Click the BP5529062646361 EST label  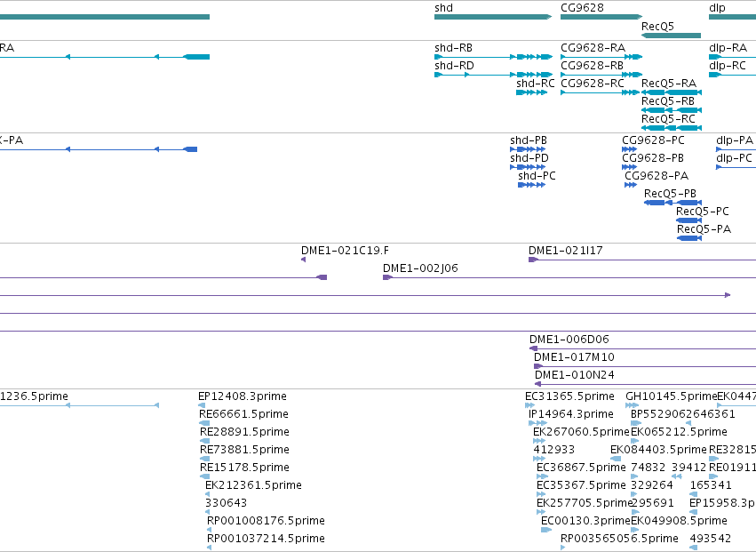click(x=683, y=414)
